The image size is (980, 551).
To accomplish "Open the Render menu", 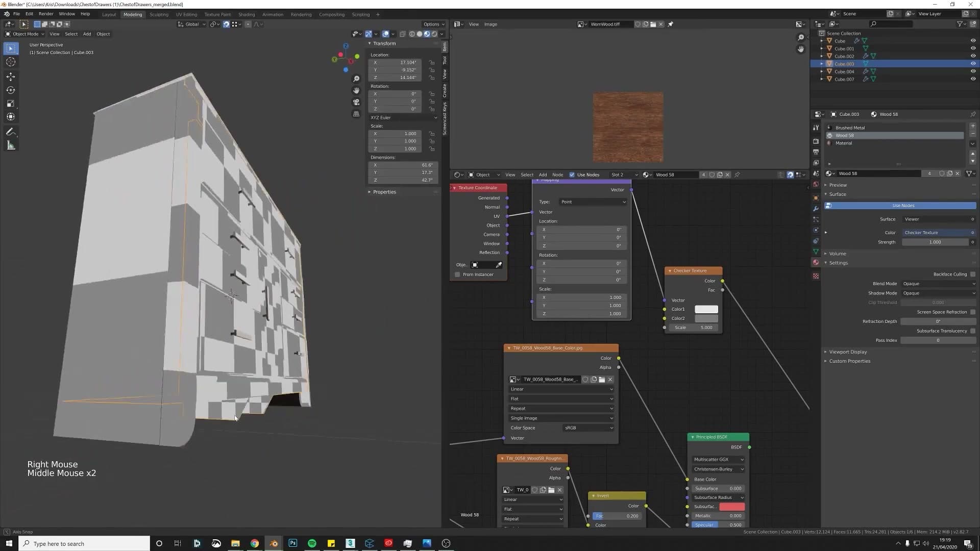I will [46, 14].
